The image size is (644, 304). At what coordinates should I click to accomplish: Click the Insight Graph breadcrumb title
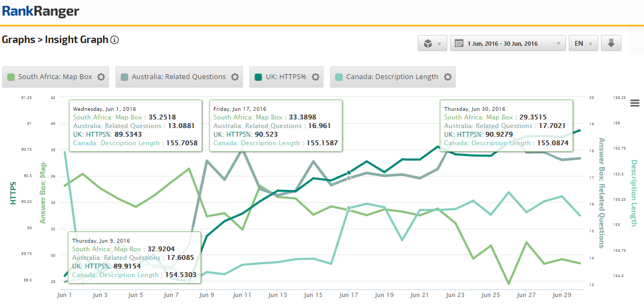pos(76,40)
